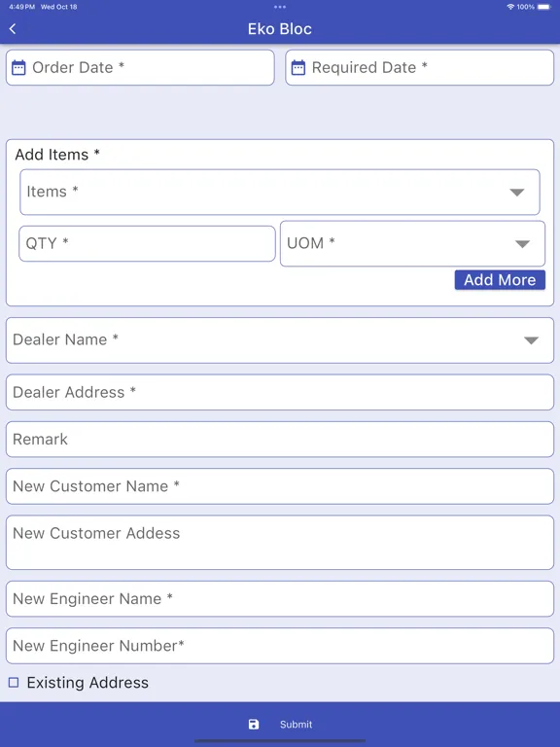
Task: Click the Add Items heading
Action: 57,155
